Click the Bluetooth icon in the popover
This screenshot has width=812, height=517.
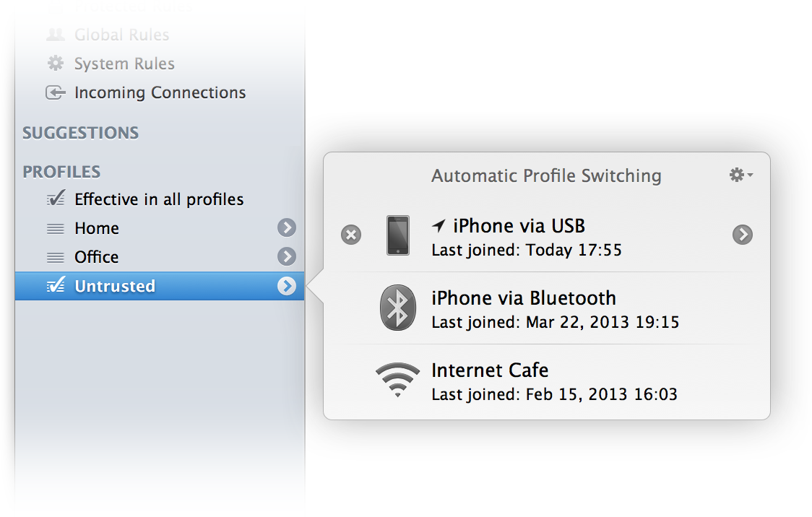pyautogui.click(x=397, y=308)
